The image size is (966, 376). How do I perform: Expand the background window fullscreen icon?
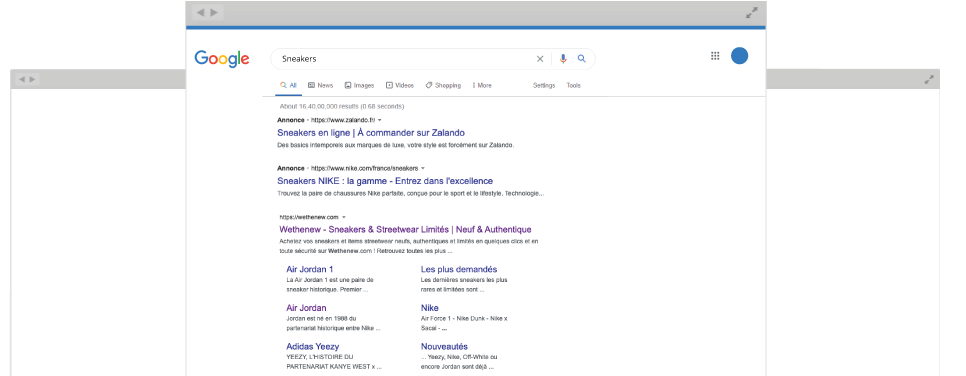click(929, 80)
